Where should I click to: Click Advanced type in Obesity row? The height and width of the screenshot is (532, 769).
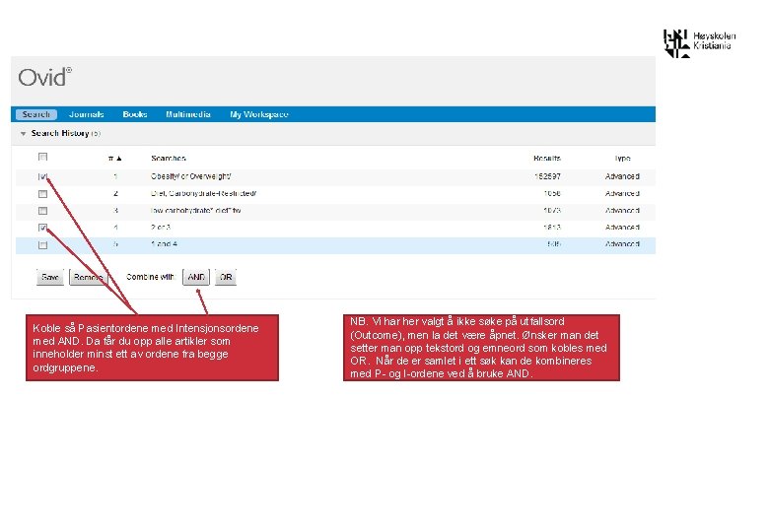point(622,176)
